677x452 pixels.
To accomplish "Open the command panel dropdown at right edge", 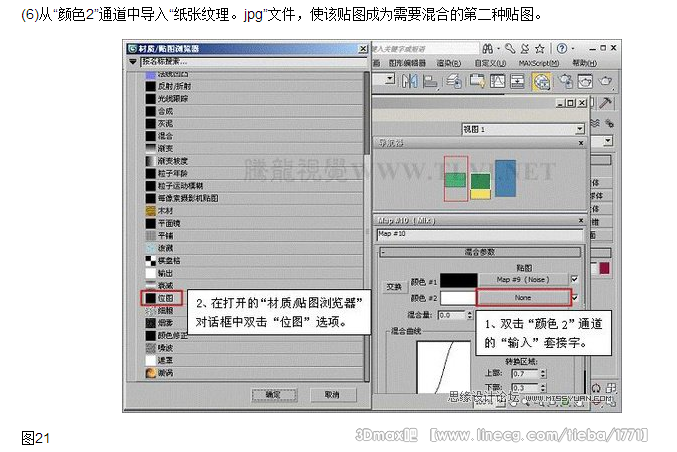I will pos(607,141).
